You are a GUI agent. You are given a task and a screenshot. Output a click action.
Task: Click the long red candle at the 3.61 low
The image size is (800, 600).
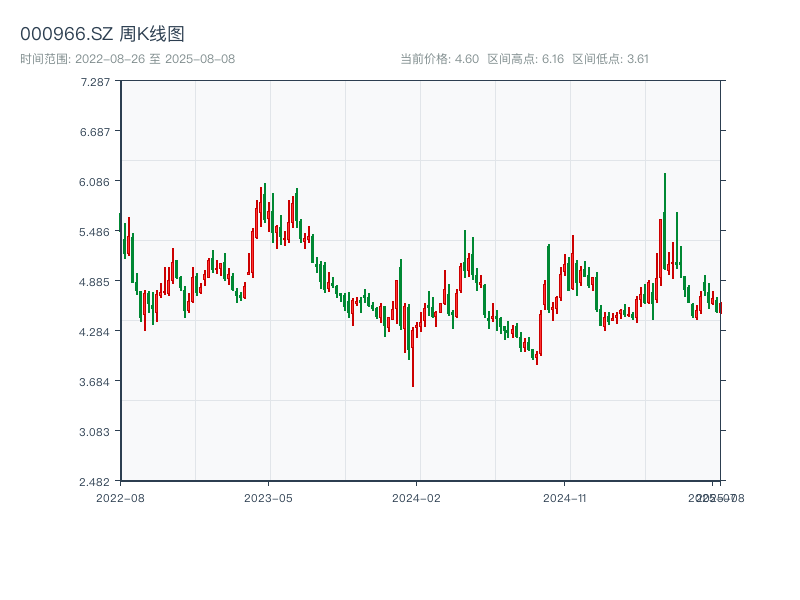(413, 357)
